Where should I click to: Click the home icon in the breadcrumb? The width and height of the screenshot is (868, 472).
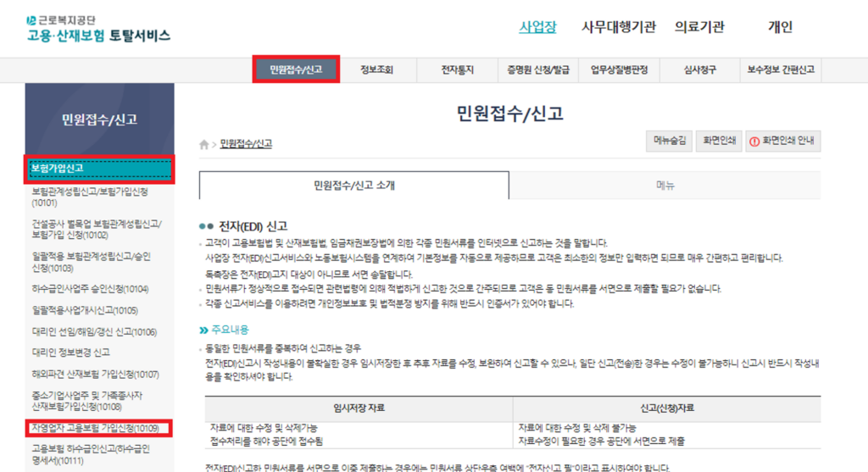coord(203,144)
